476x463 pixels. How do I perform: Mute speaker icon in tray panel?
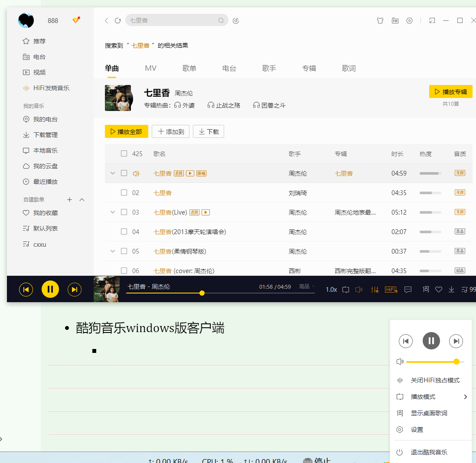[400, 362]
